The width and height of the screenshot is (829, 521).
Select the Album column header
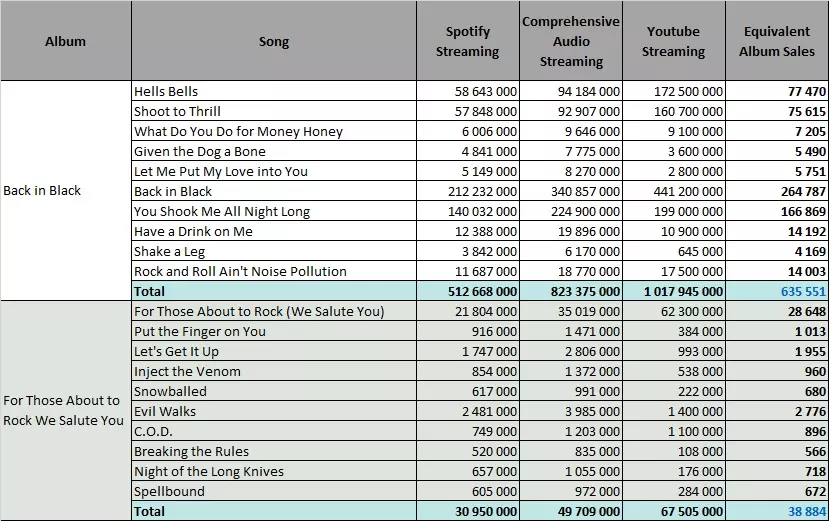pyautogui.click(x=66, y=41)
